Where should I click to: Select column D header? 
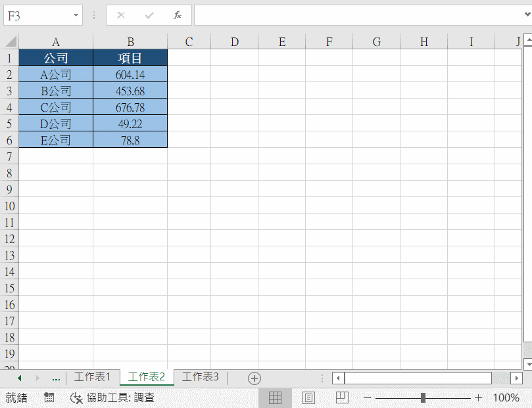[x=235, y=41]
